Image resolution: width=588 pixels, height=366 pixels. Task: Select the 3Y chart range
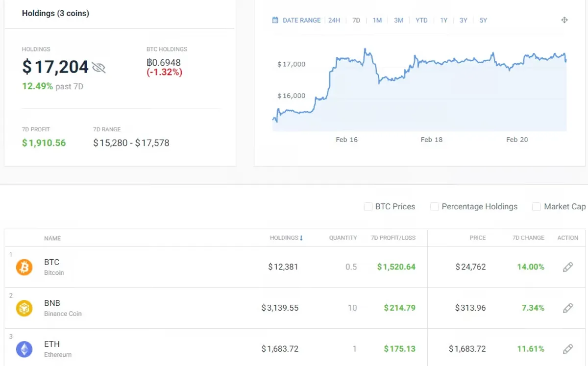pos(463,20)
